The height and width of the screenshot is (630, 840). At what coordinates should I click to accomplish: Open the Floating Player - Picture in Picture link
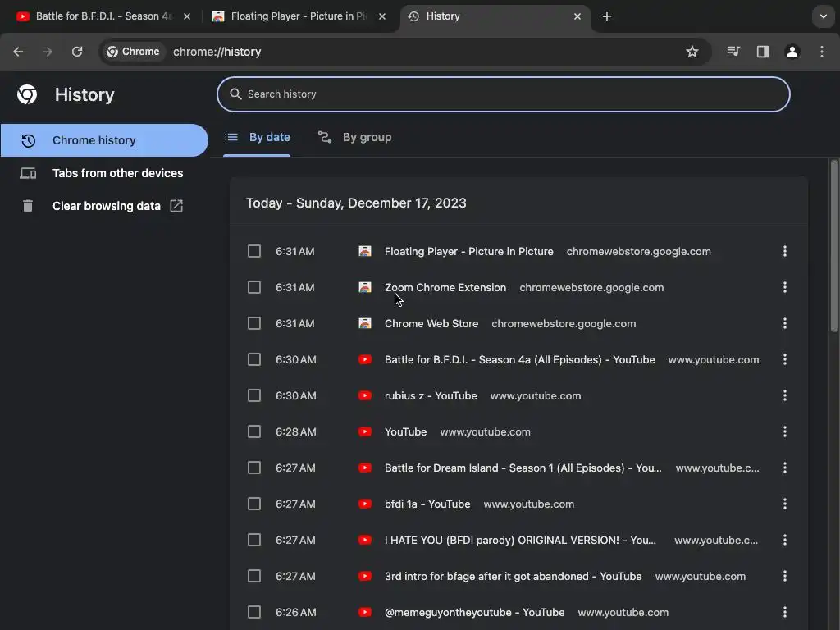(x=468, y=251)
